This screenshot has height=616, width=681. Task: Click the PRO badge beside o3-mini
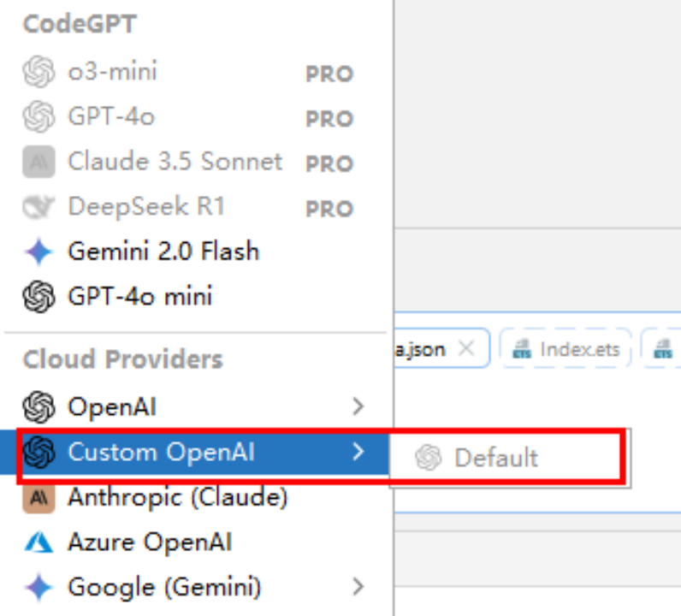329,74
